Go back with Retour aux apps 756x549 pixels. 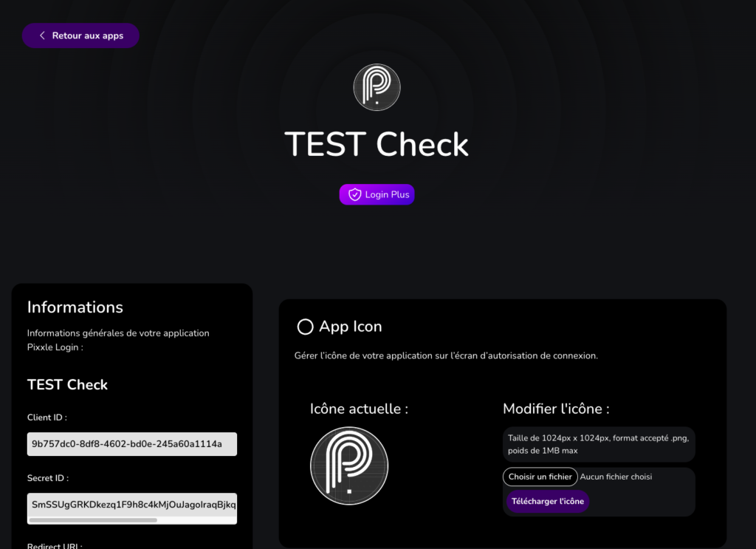pyautogui.click(x=87, y=35)
